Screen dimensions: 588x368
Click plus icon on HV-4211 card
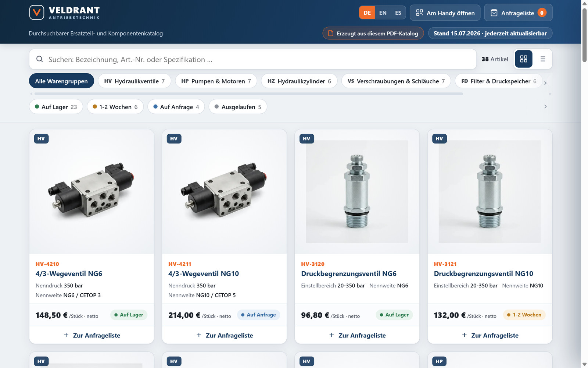pos(199,335)
